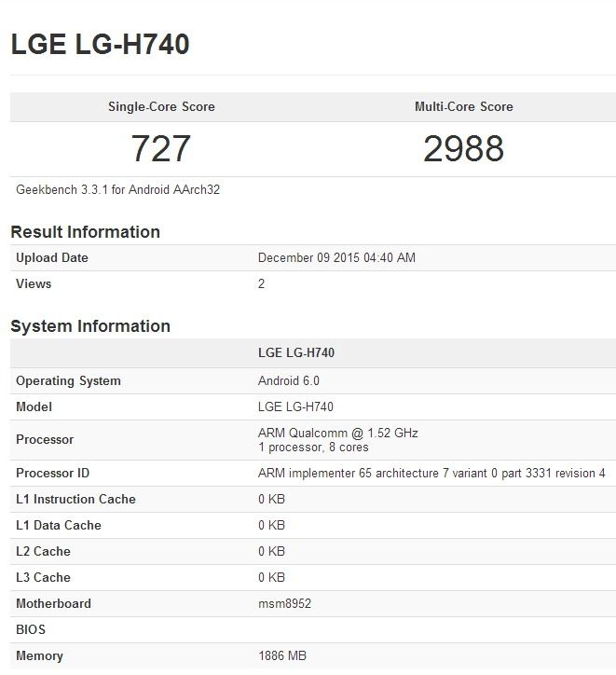Click the L2 Cache label

click(43, 551)
